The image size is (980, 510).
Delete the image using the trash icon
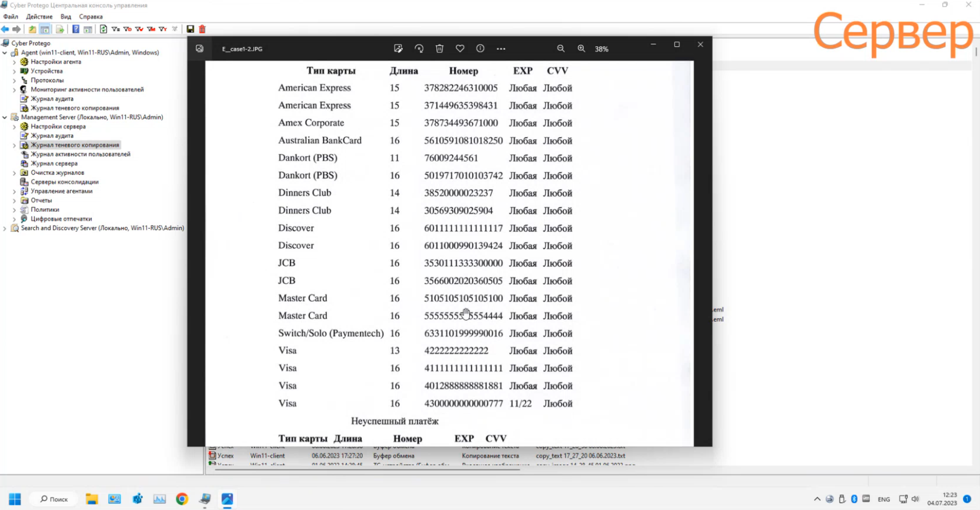[439, 49]
